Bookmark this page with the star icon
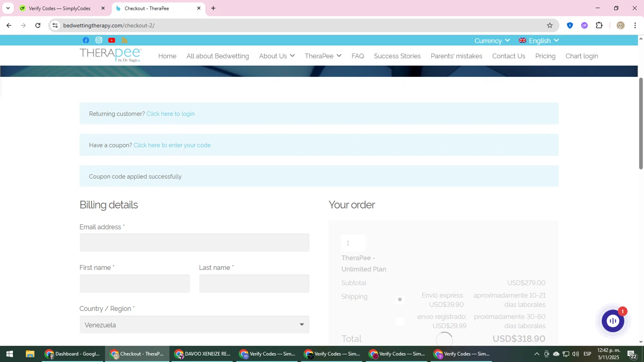The image size is (644, 362). pos(550,25)
